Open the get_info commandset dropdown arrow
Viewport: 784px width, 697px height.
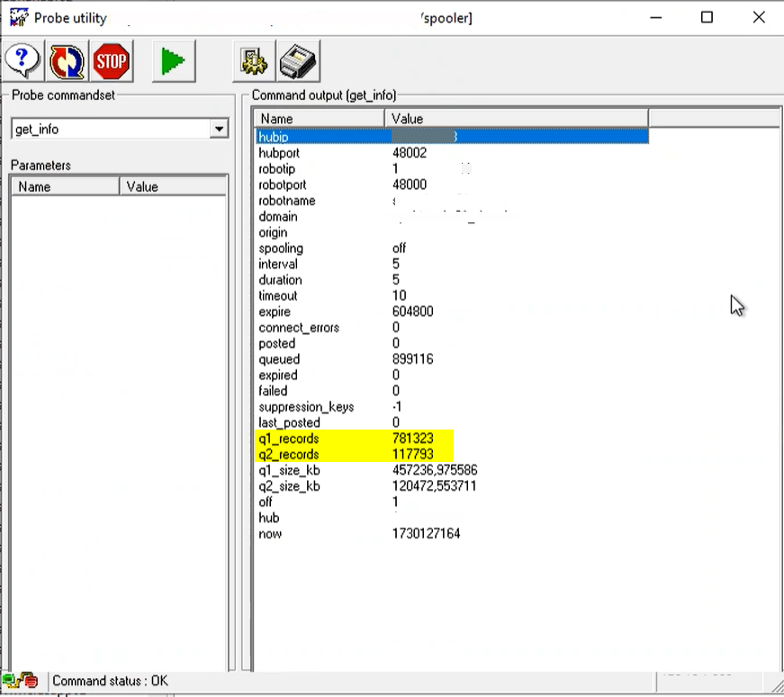pos(219,130)
